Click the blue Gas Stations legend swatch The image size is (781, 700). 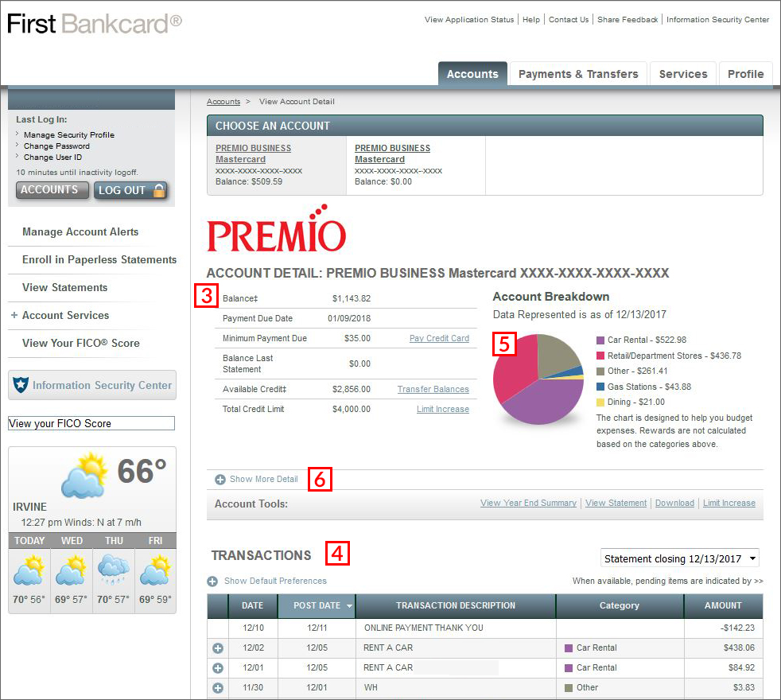point(600,387)
